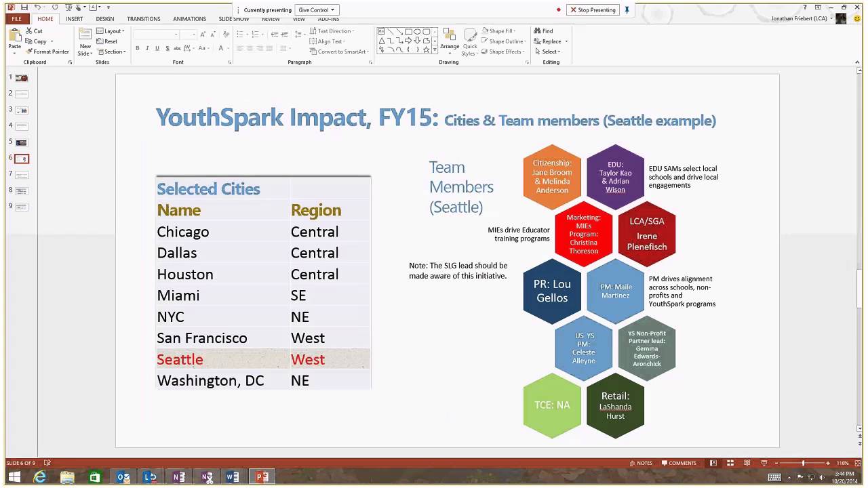
Task: Click the Decrease Indent icon
Action: [x=275, y=35]
